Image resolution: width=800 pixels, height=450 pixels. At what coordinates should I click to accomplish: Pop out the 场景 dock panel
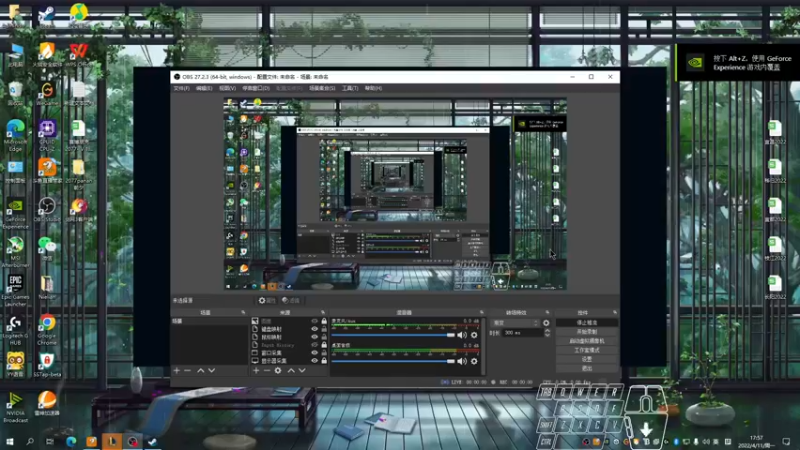tap(243, 312)
